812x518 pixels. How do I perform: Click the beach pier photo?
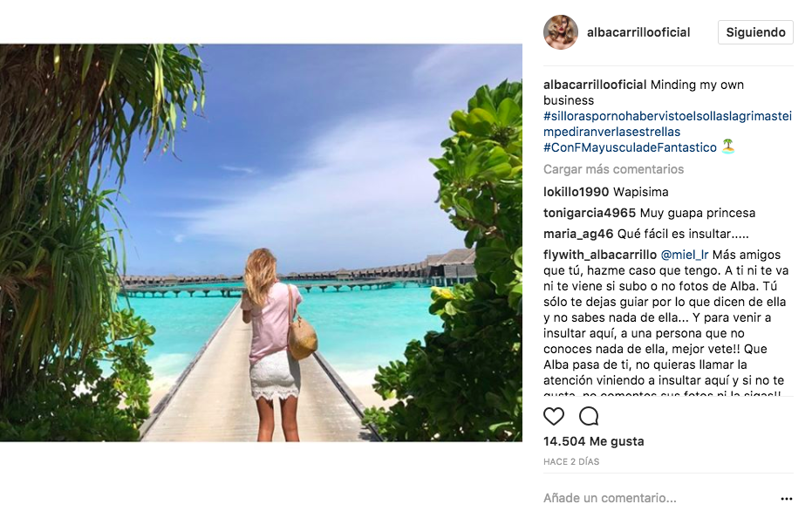[x=262, y=242]
